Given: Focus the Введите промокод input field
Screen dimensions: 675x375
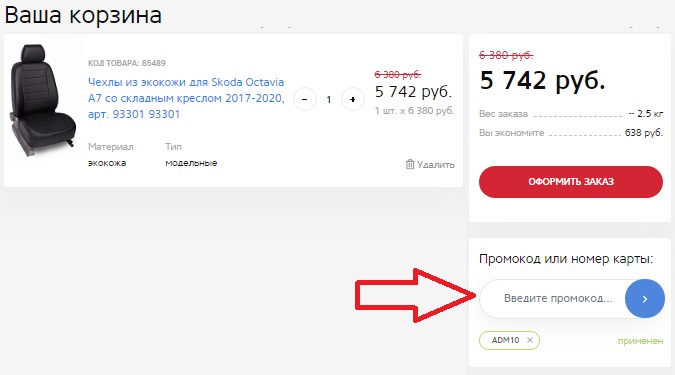Looking at the screenshot, I should click(x=553, y=298).
